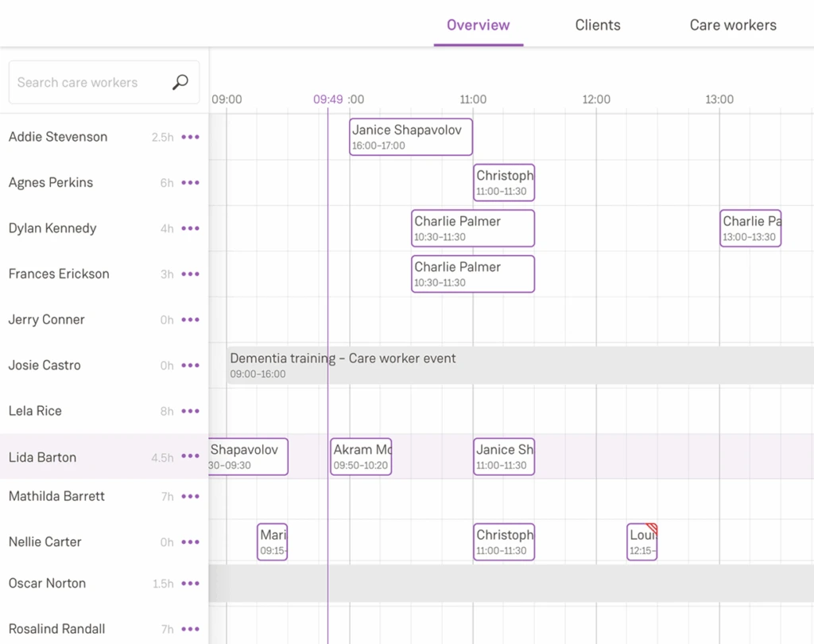Open the Care workers tab
This screenshot has width=814, height=644.
tap(733, 25)
